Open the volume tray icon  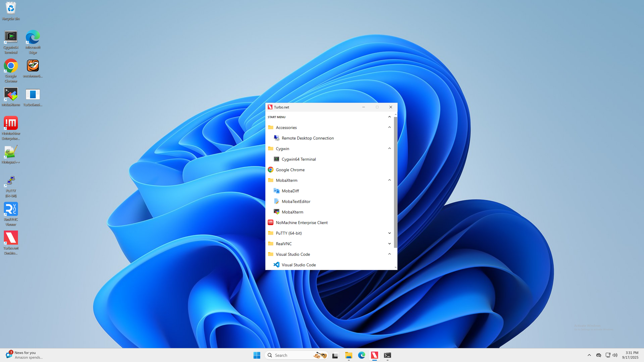[615, 355]
